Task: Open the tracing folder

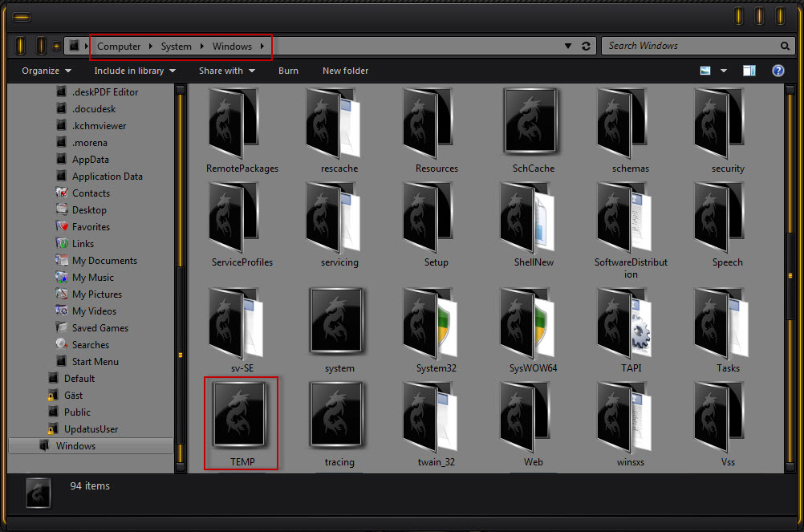Action: 339,415
